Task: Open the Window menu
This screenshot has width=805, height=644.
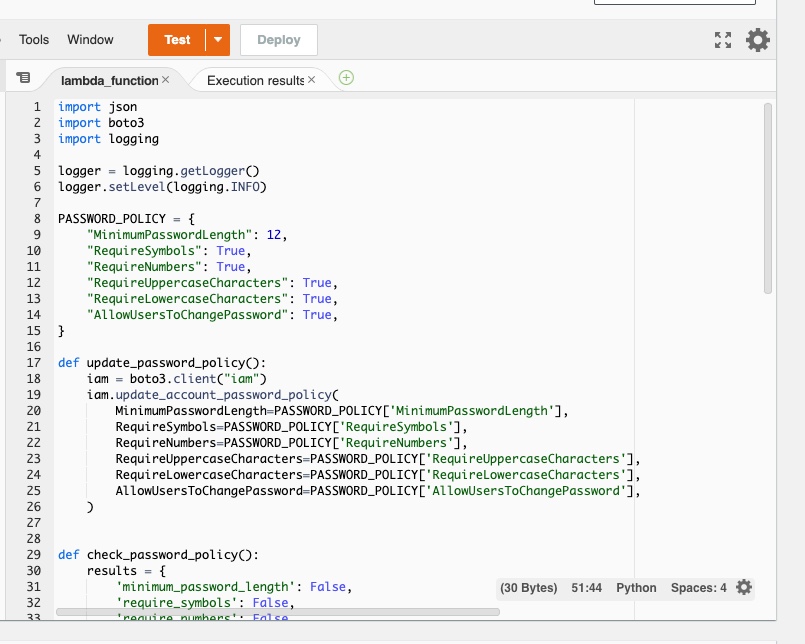Action: click(90, 40)
